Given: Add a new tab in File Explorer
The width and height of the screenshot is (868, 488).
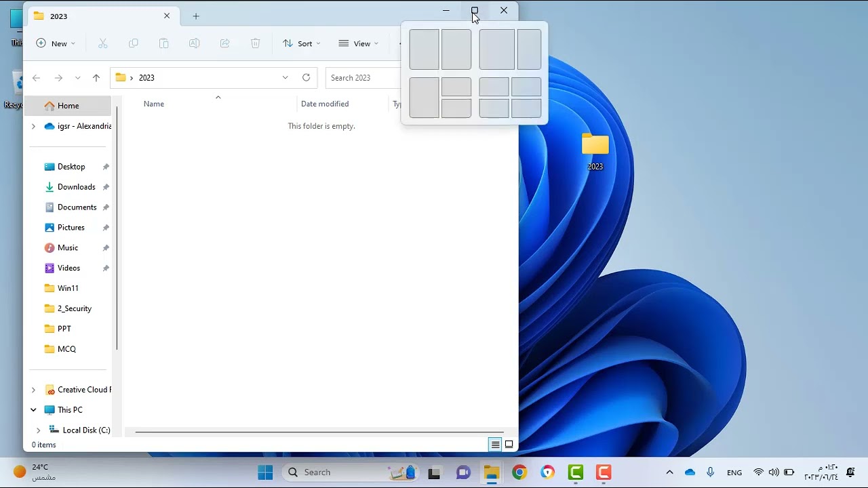Looking at the screenshot, I should click(196, 16).
